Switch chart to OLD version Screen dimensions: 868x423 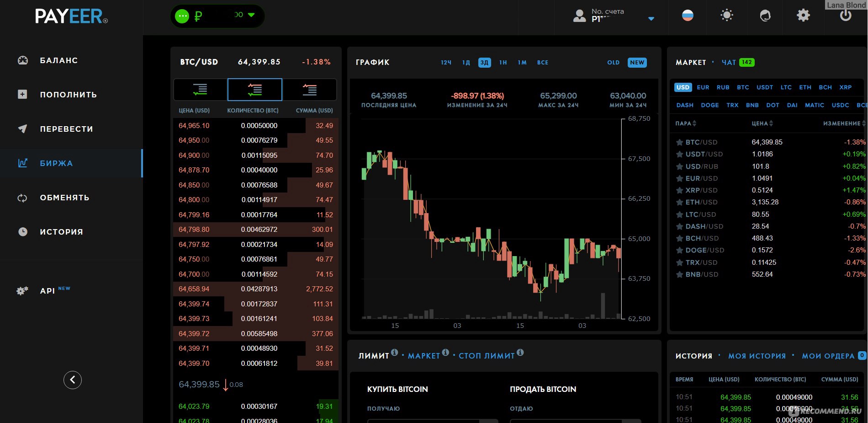coord(613,63)
